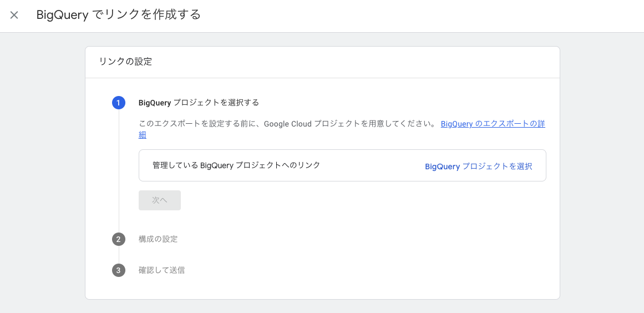This screenshot has width=644, height=313.
Task: Click BigQuery プロジェクトを選択 to choose a project
Action: click(x=479, y=166)
